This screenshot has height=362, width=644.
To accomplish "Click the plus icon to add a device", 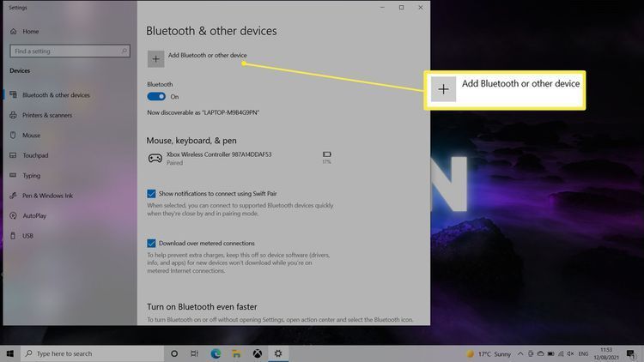I will (155, 58).
